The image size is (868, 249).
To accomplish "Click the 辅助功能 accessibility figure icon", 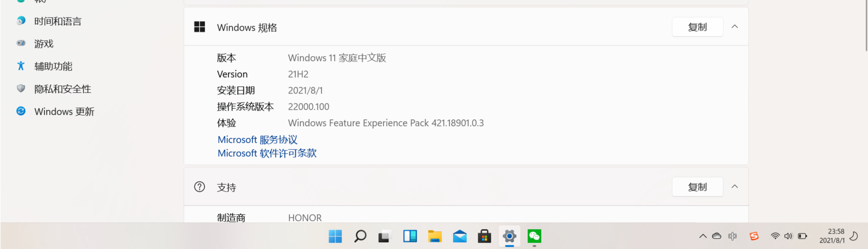I will (21, 66).
